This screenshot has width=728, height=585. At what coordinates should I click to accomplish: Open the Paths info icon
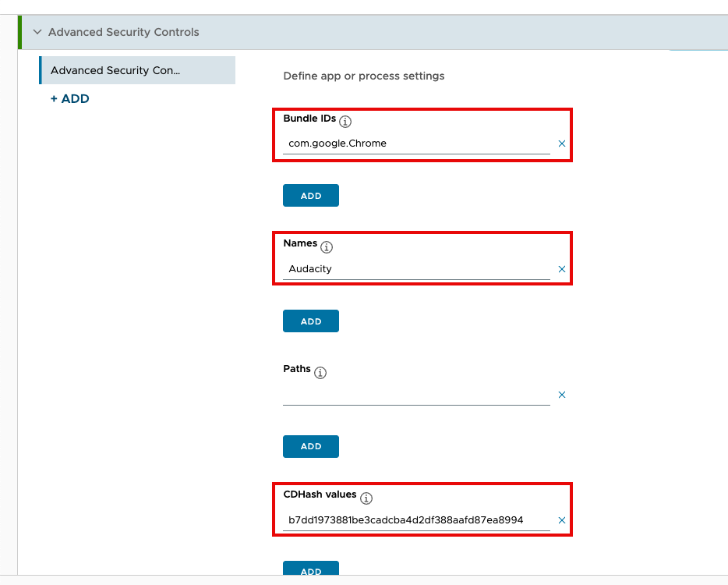(x=320, y=373)
